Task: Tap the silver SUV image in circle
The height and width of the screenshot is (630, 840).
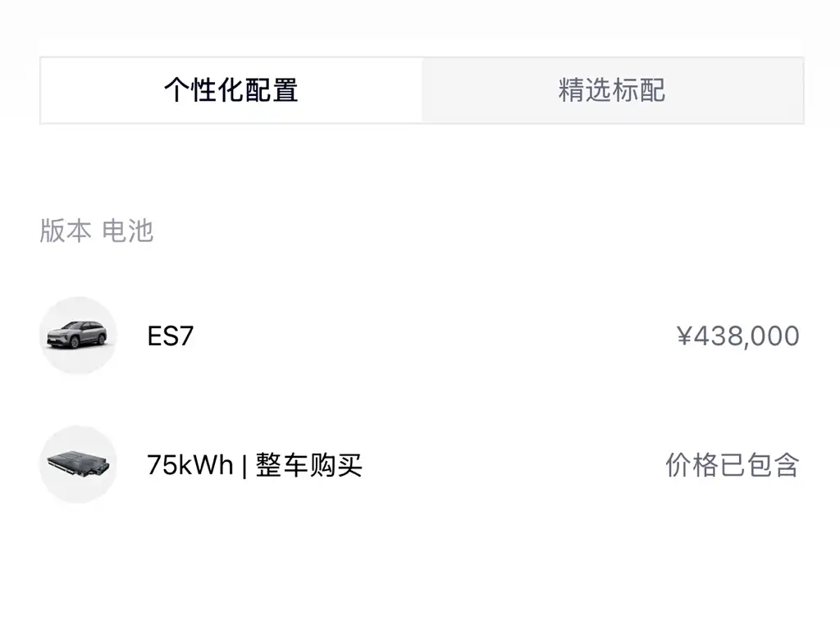Action: point(79,336)
